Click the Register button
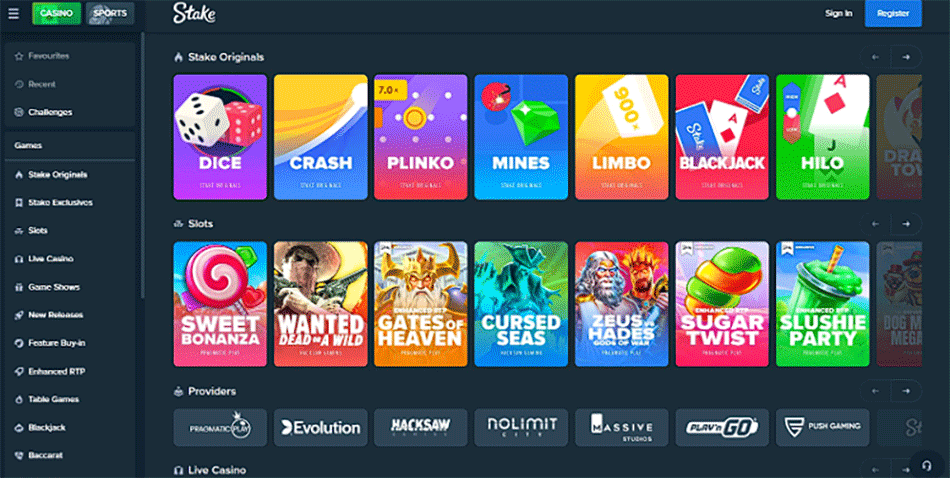Image resolution: width=950 pixels, height=478 pixels. [x=893, y=13]
